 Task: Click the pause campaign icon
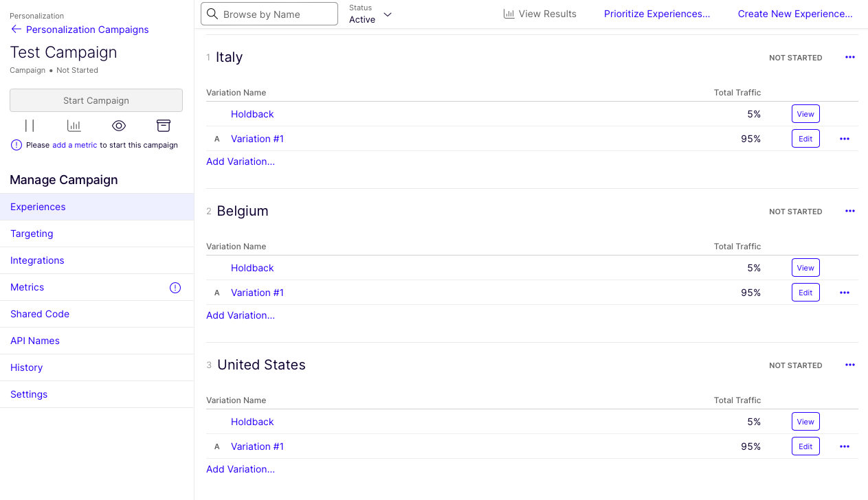[x=30, y=126]
